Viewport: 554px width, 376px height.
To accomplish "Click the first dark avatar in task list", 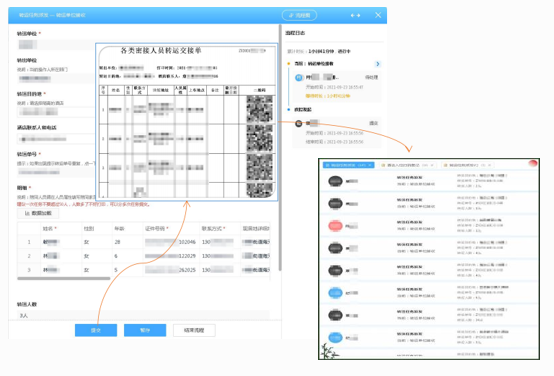I will pyautogui.click(x=335, y=181).
